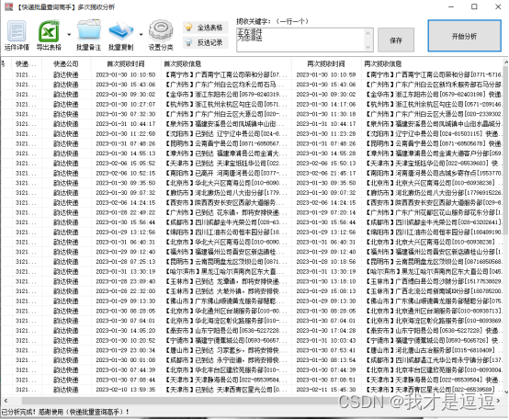Click second pickup time 2023-02-11 15:45:30
Screen dimensions: 509x420
326,390
